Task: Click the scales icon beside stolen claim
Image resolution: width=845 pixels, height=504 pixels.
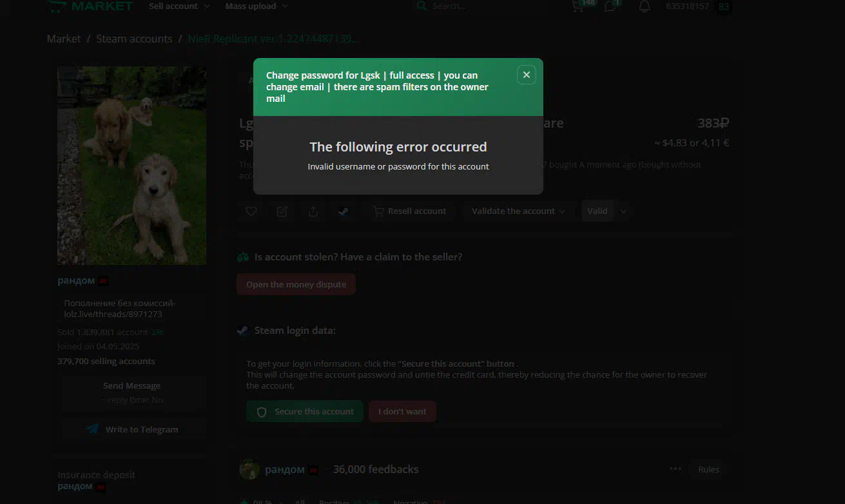Action: pos(243,257)
